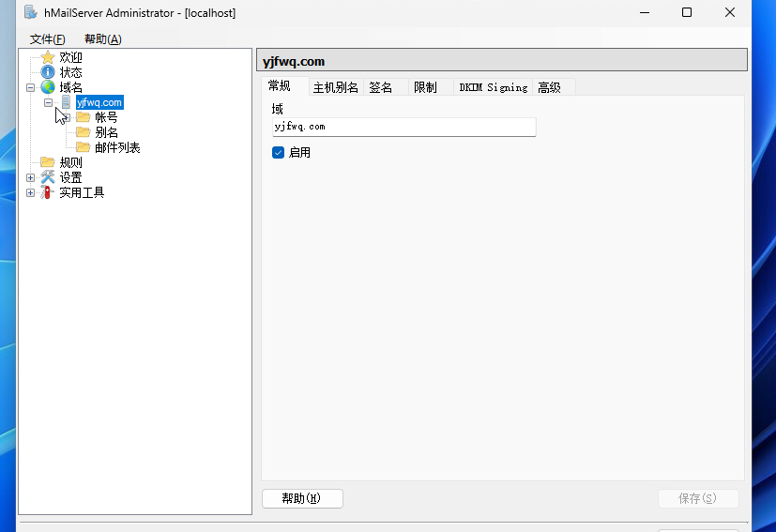776x532 pixels.
Task: Maximize the hMailServer Administrator window
Action: tap(687, 12)
